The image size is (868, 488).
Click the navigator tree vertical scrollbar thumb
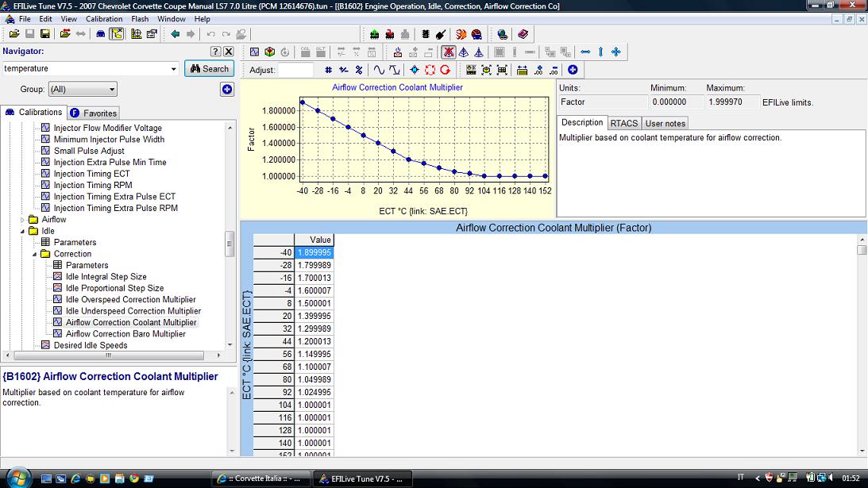(x=230, y=244)
